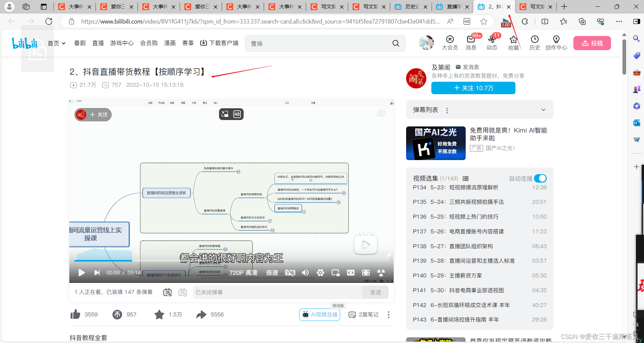The image size is (644, 343).
Task: Click the search magnifier icon
Action: (396, 43)
